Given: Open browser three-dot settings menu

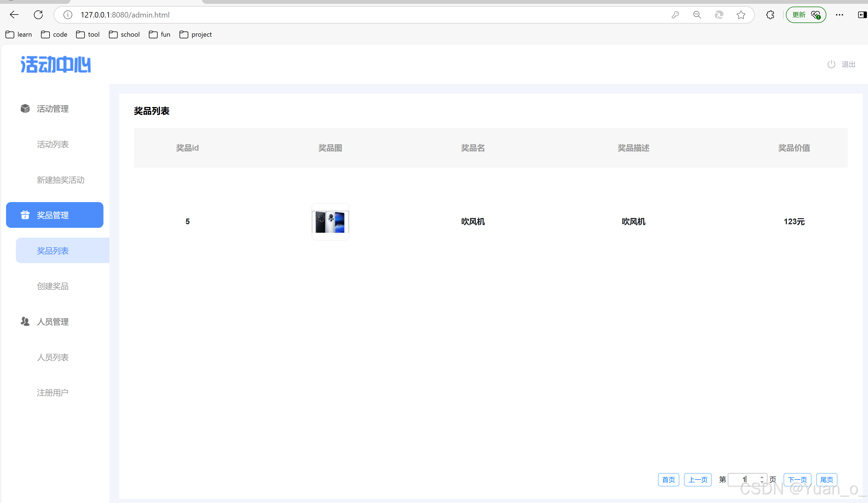Looking at the screenshot, I should 840,15.
